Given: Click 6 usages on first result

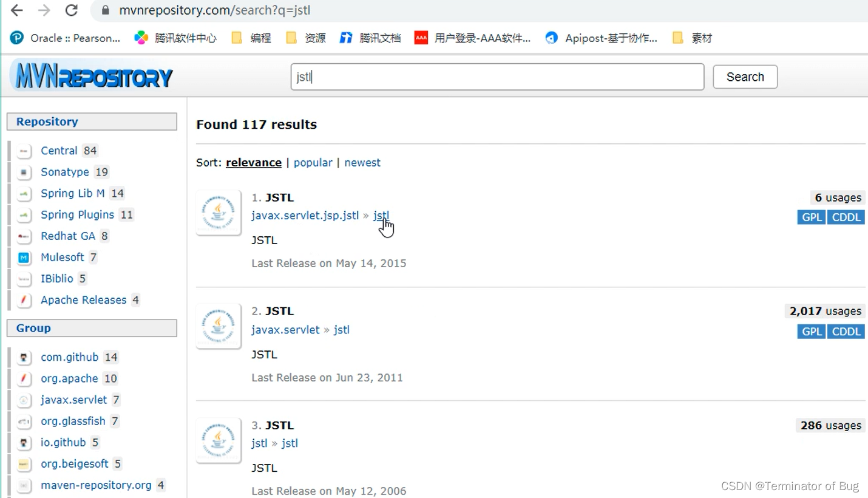Looking at the screenshot, I should (x=838, y=197).
